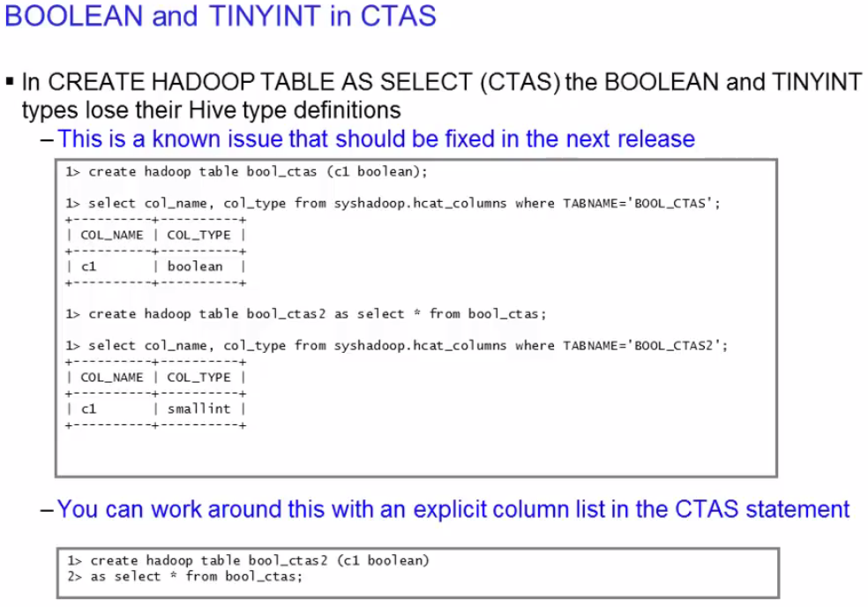Click the line '2> as select * from bool_ctas;'
Image resolution: width=868 pixels, height=607 pixels.
click(185, 576)
